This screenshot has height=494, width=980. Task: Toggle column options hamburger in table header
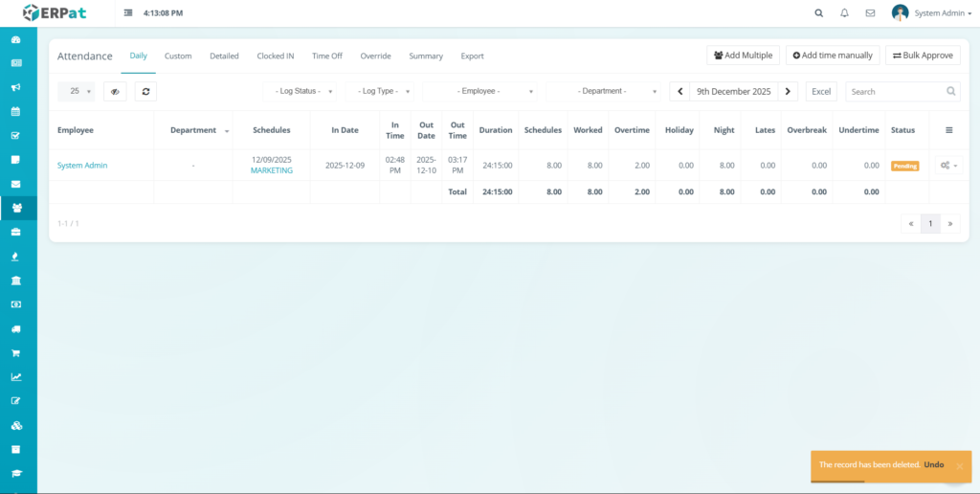coord(948,130)
